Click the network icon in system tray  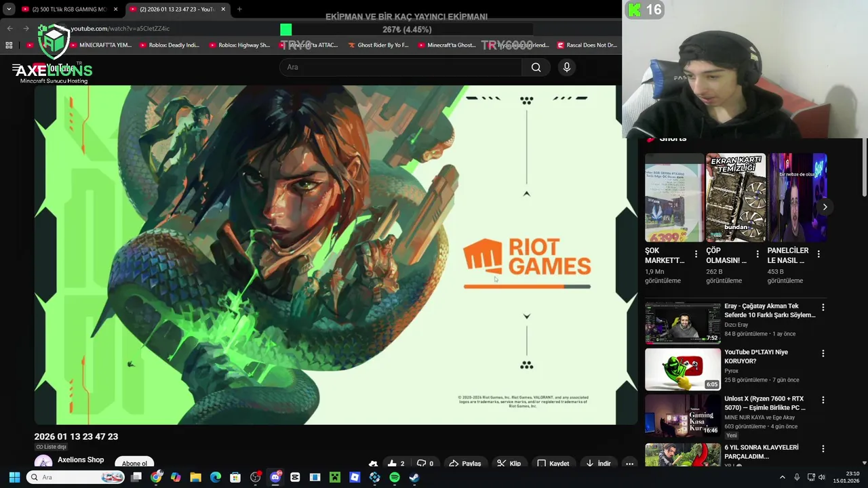click(811, 477)
